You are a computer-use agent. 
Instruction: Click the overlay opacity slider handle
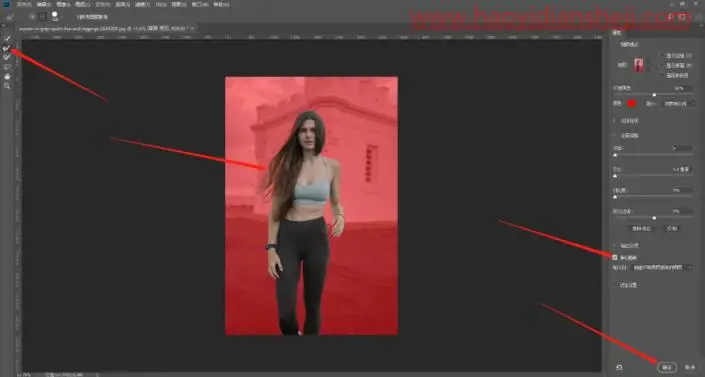(654, 95)
